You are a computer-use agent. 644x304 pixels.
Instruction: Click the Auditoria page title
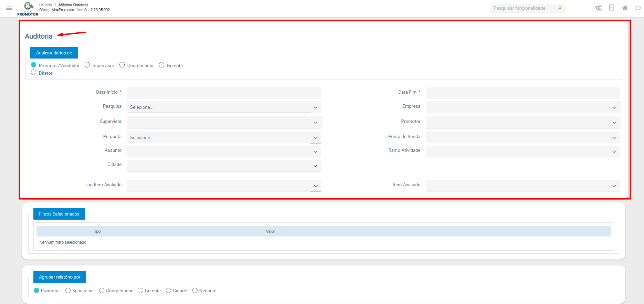click(x=39, y=36)
